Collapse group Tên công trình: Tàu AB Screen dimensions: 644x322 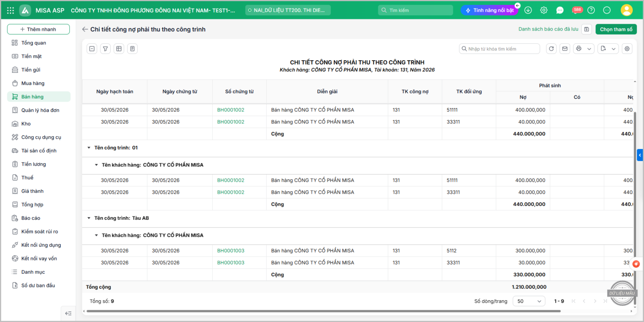tap(89, 218)
